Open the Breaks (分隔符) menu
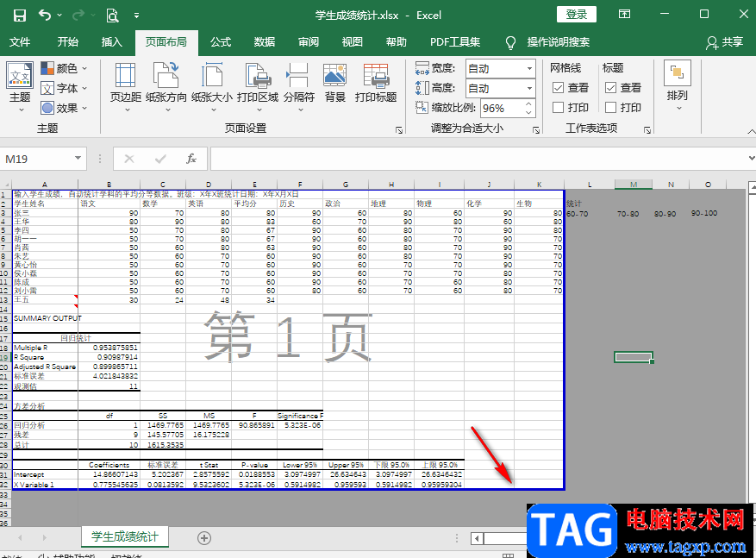Viewport: 756px width, 558px height. point(298,87)
